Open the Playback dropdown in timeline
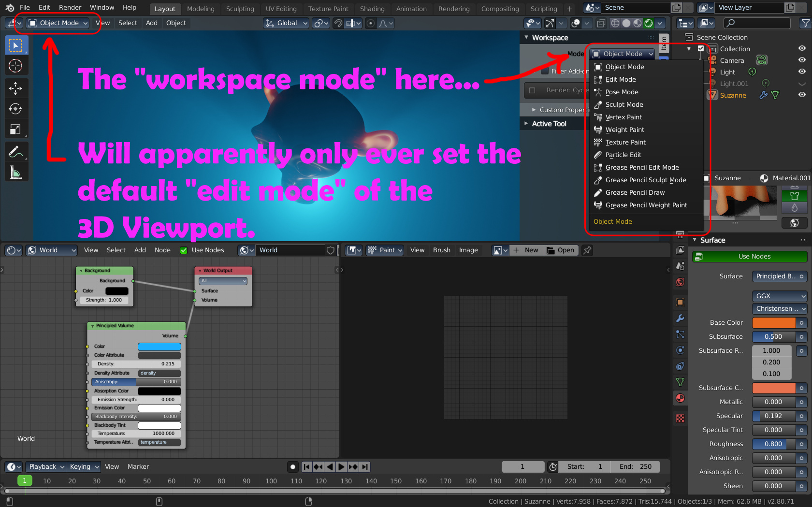This screenshot has width=812, height=507. pos(45,467)
